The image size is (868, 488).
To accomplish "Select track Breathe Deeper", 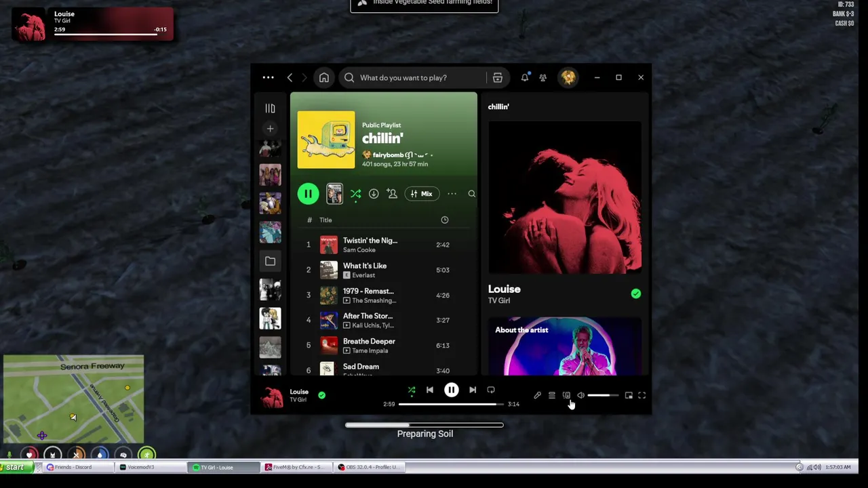I will (384, 346).
